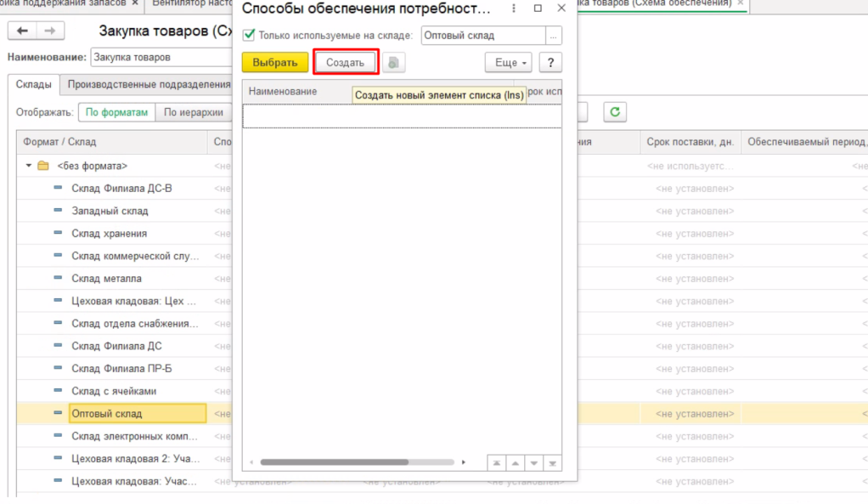
Task: Jump to last row with list-bottom arrow
Action: point(553,463)
